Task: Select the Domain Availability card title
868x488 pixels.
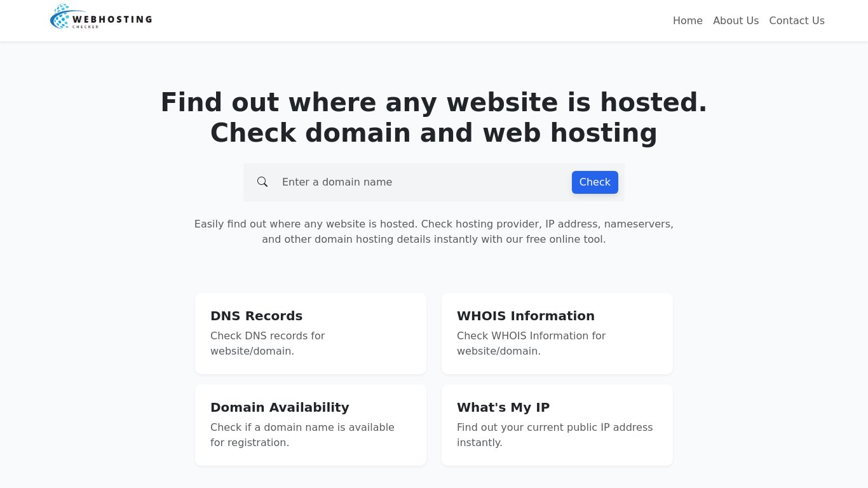Action: click(x=280, y=407)
